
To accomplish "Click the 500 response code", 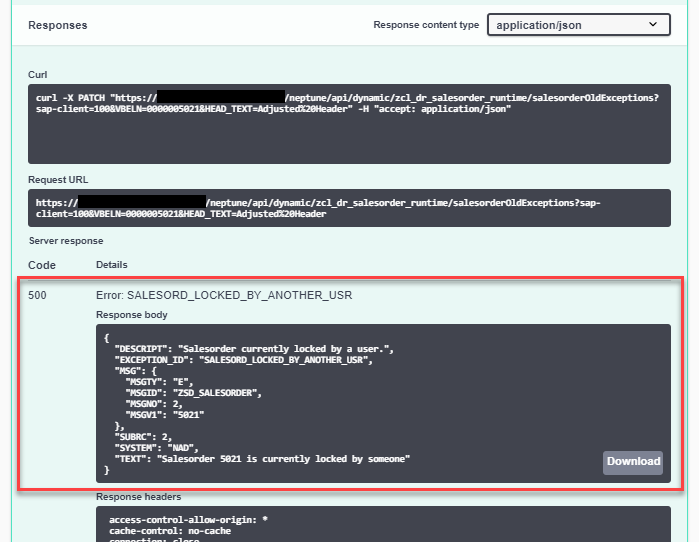I will pos(37,296).
